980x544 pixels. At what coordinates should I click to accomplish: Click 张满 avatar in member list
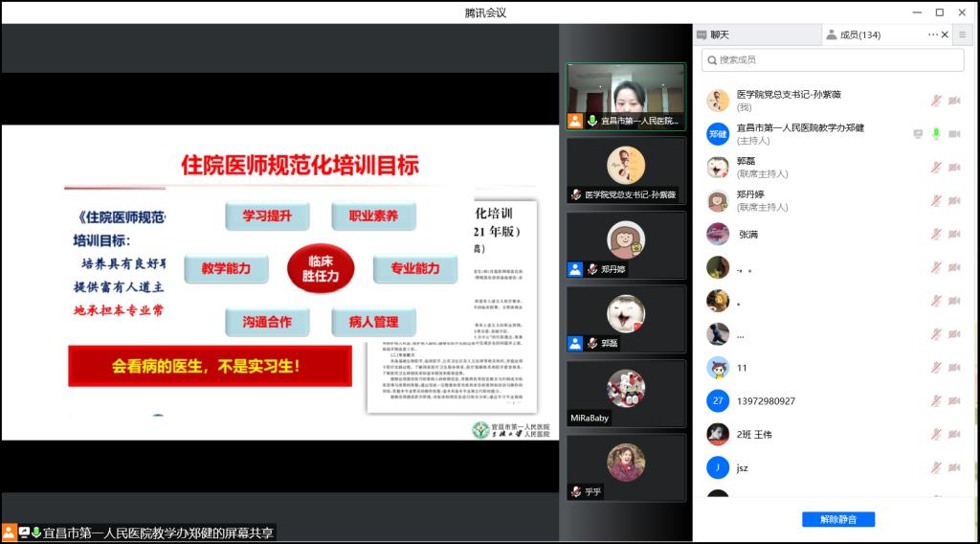(x=718, y=234)
